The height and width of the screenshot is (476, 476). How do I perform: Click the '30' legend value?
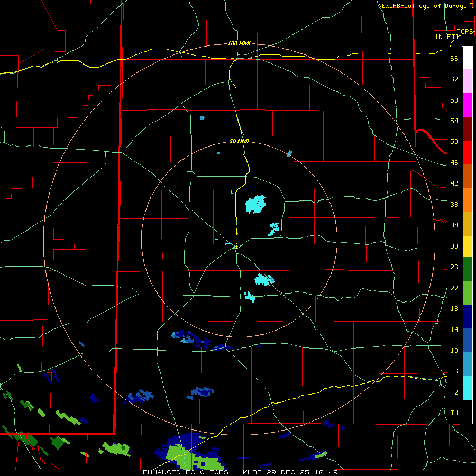pos(454,246)
